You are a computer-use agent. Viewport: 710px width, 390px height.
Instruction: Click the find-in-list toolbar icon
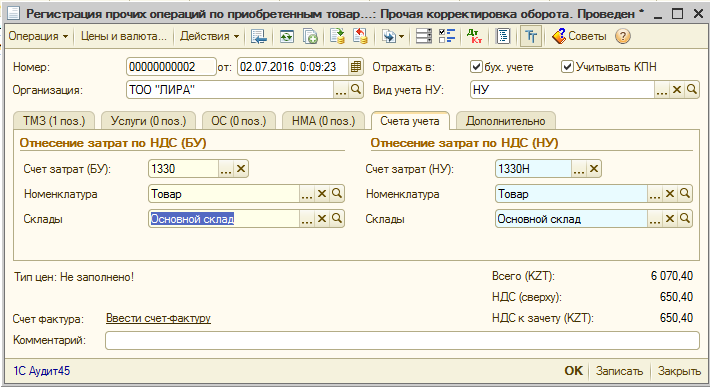pos(259,36)
